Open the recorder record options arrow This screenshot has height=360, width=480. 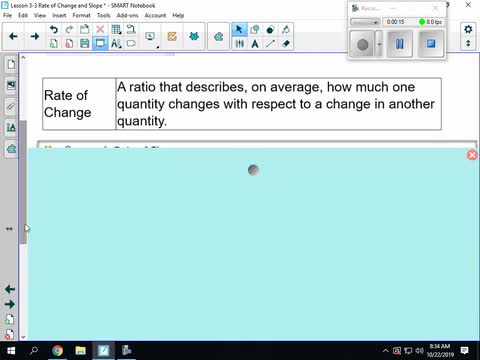pos(379,44)
